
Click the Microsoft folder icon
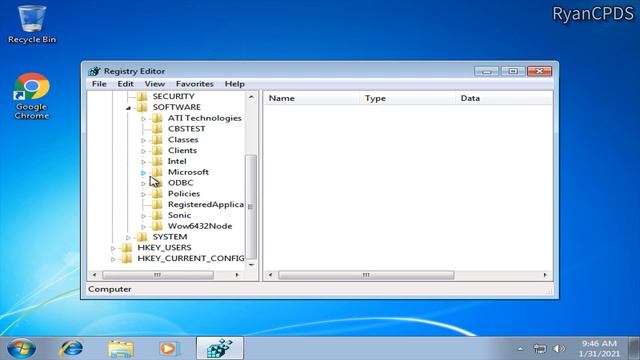[157, 172]
